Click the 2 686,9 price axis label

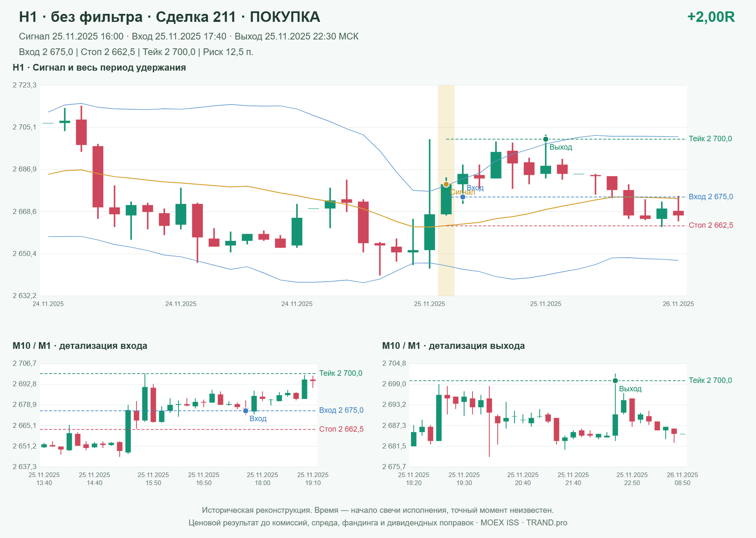[24, 169]
